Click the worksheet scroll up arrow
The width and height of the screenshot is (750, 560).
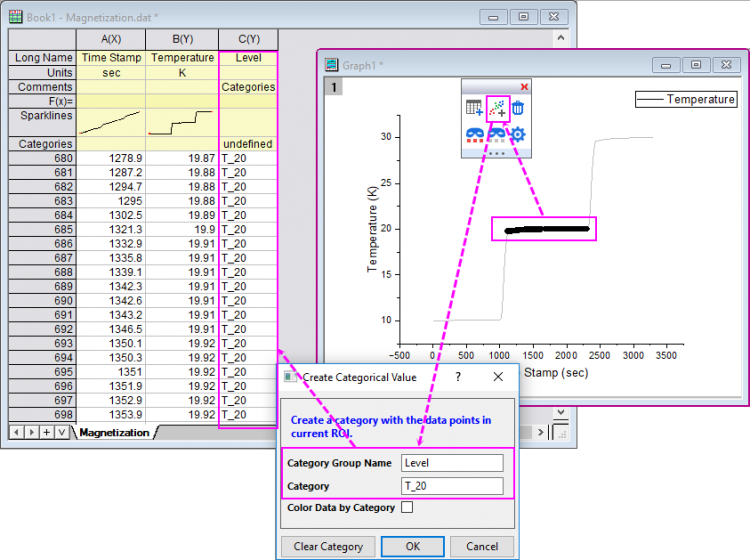point(561,38)
